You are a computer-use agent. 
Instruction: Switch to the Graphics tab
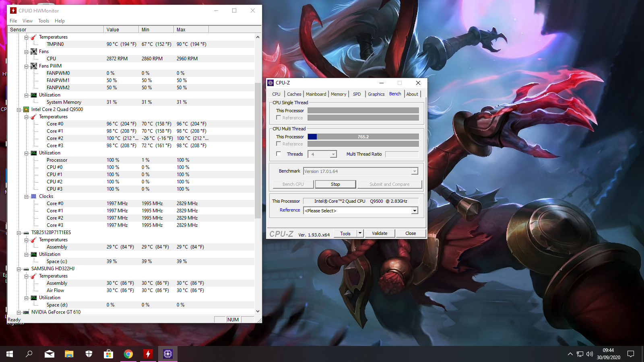tap(376, 94)
